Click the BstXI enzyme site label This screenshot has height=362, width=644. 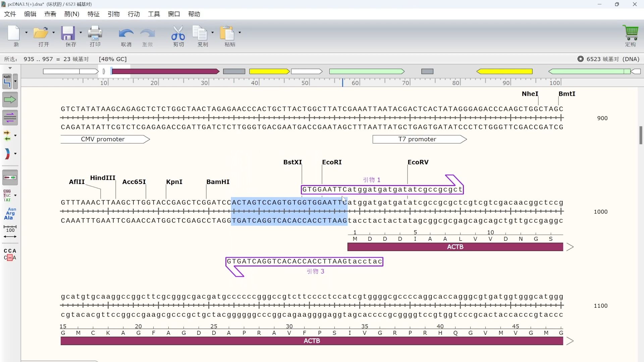pos(292,162)
